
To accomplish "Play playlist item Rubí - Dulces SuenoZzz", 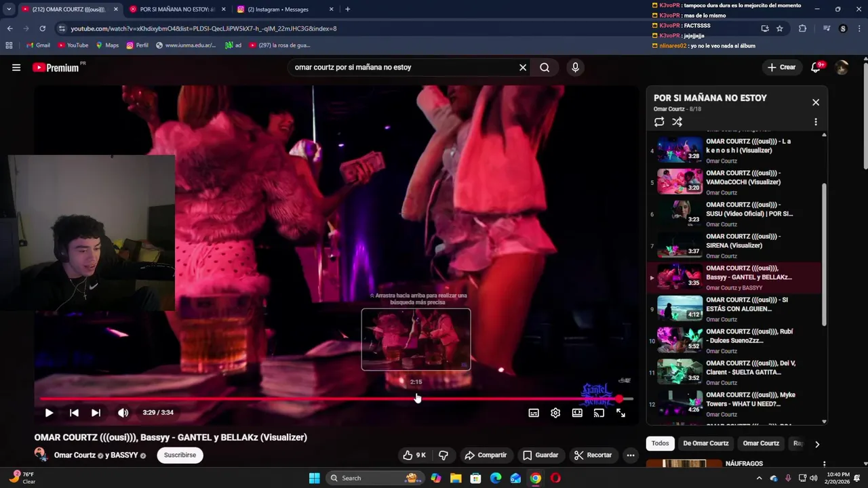I will click(x=734, y=341).
